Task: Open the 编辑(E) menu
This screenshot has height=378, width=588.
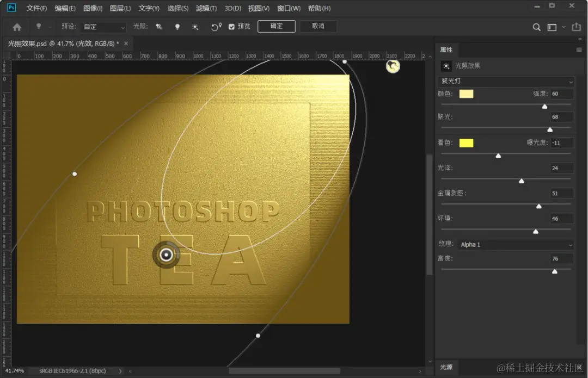Action: click(65, 8)
